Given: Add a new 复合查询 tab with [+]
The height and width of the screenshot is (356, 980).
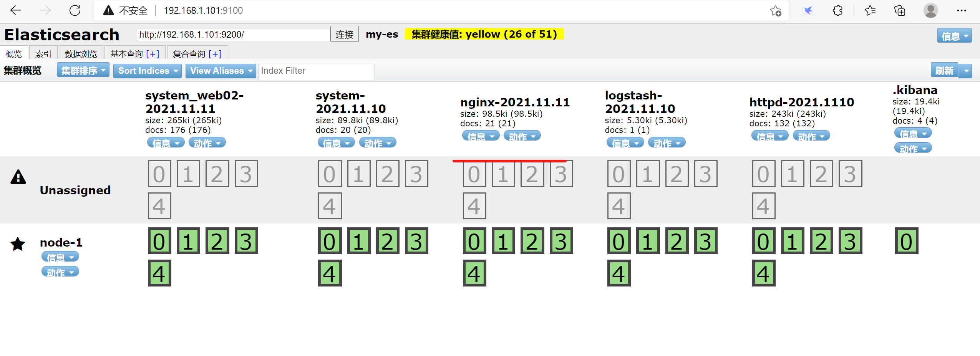Looking at the screenshot, I should coord(215,53).
